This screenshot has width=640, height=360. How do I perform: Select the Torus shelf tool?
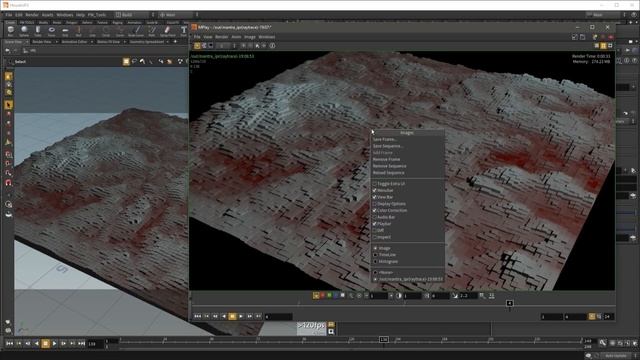coord(51,30)
